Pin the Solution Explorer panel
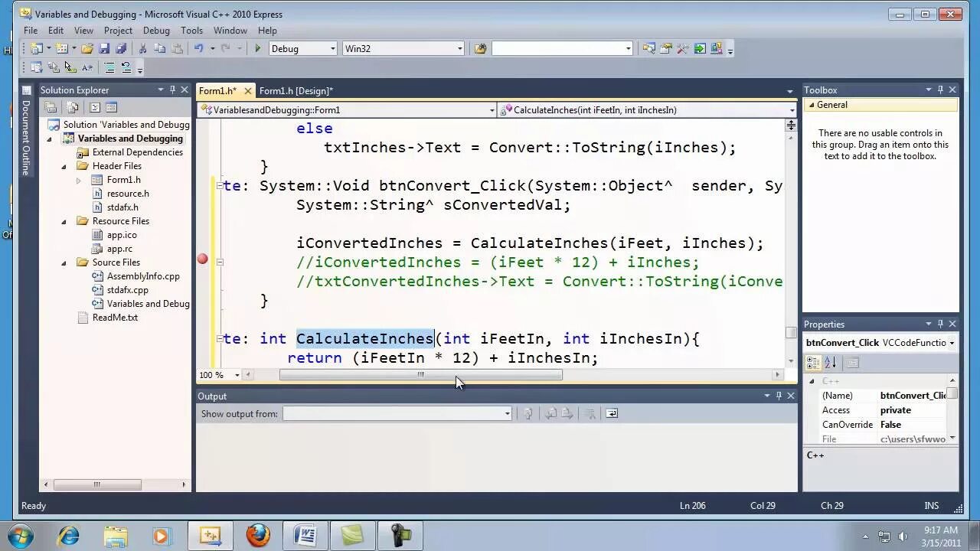Screen dimensions: 980x551 172,90
